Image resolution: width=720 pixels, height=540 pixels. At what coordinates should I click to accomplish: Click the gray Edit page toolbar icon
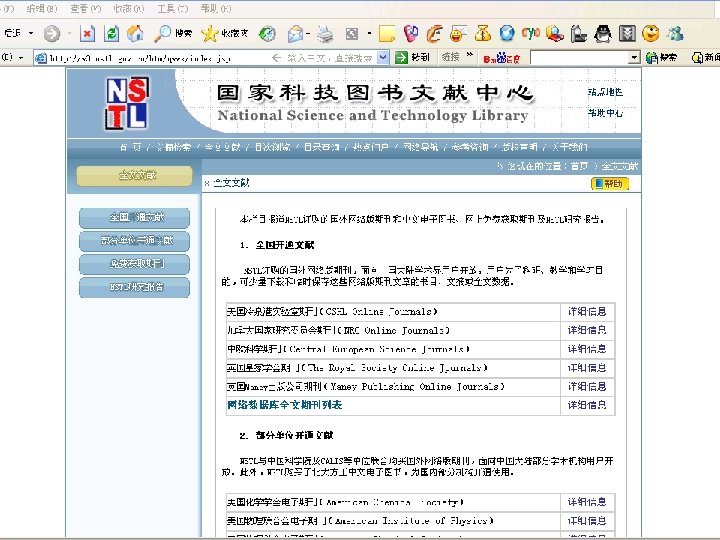pyautogui.click(x=352, y=34)
